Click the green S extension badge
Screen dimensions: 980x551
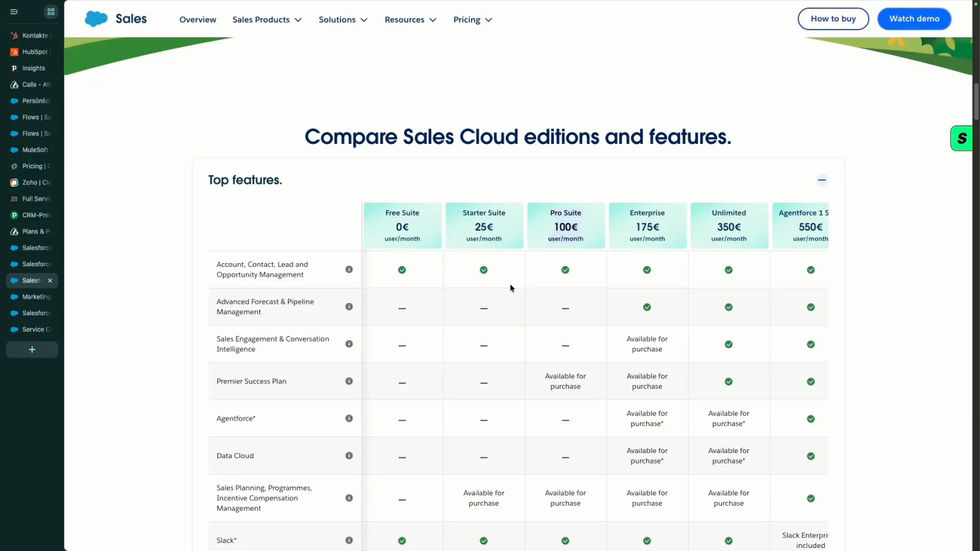tap(962, 138)
